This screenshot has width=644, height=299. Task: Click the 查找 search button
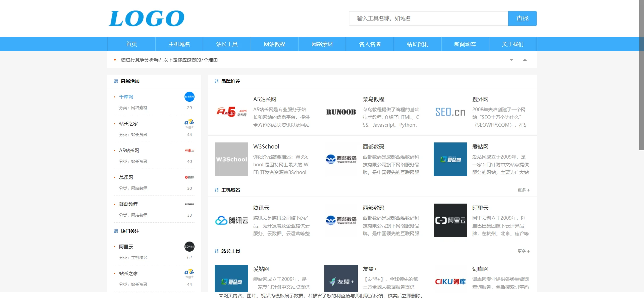click(522, 18)
